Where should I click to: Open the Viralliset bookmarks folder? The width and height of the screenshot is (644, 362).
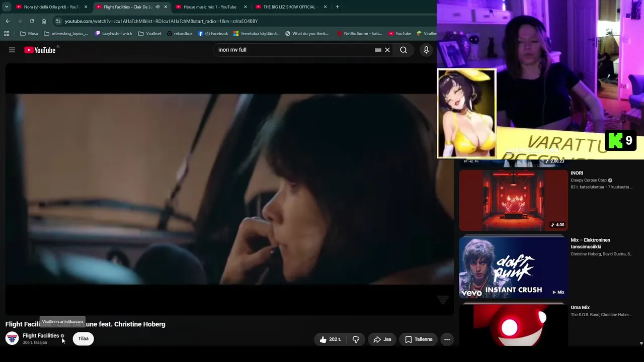click(149, 34)
